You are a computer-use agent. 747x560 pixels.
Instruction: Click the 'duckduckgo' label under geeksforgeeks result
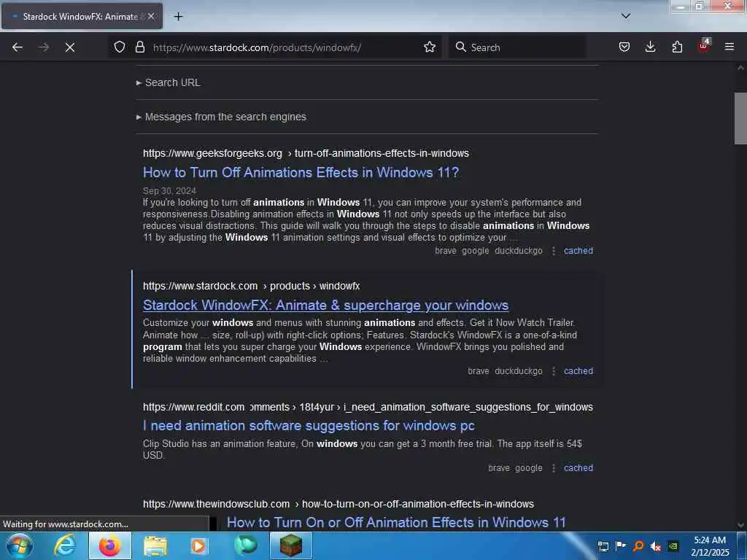(519, 251)
